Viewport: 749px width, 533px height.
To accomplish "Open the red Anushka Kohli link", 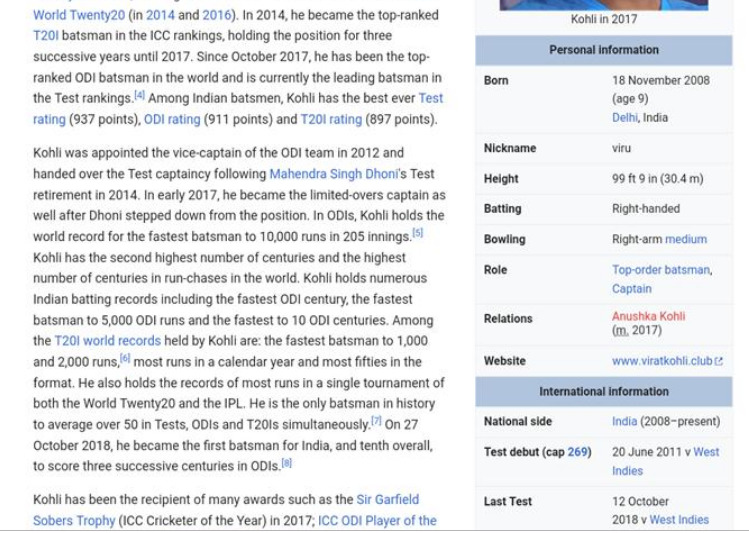I will click(x=649, y=316).
